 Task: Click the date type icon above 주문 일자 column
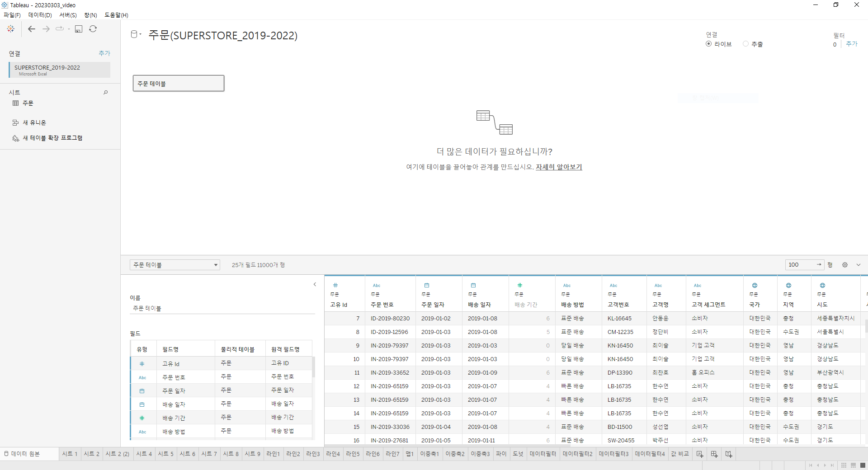coord(427,285)
